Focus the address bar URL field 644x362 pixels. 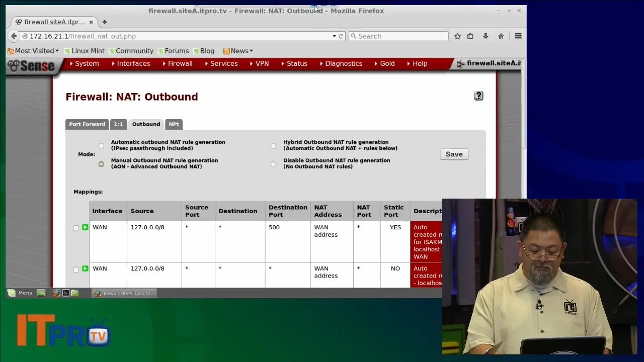(x=176, y=36)
